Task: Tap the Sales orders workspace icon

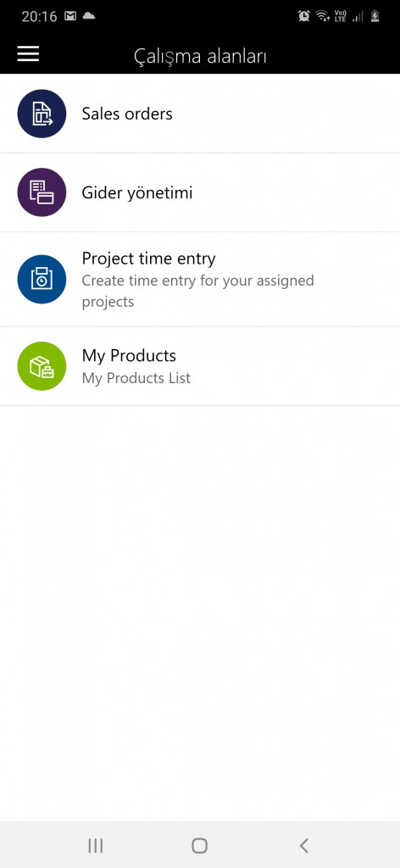Action: (42, 114)
